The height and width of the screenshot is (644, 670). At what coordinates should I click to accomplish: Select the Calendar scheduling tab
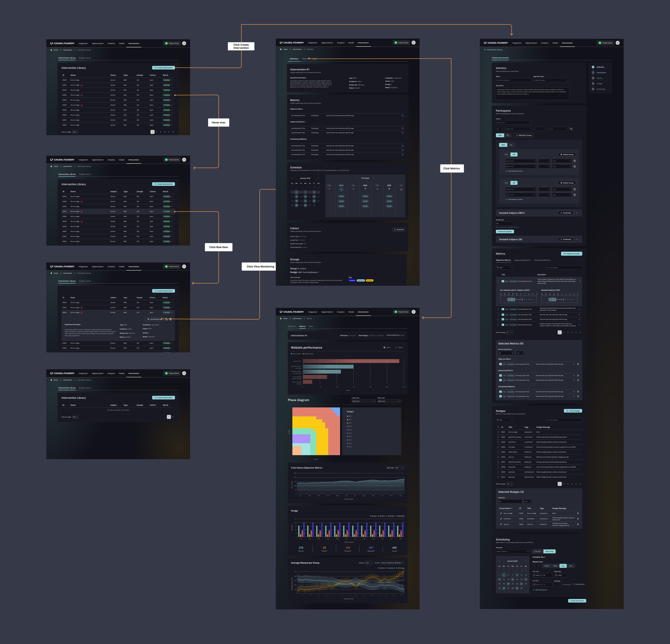537,551
